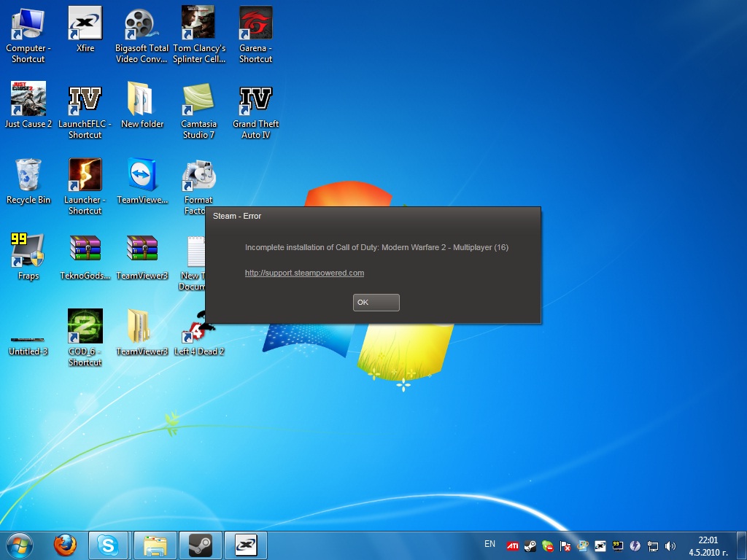Select the COD_6 shortcut icon
The width and height of the screenshot is (747, 560).
(85, 338)
